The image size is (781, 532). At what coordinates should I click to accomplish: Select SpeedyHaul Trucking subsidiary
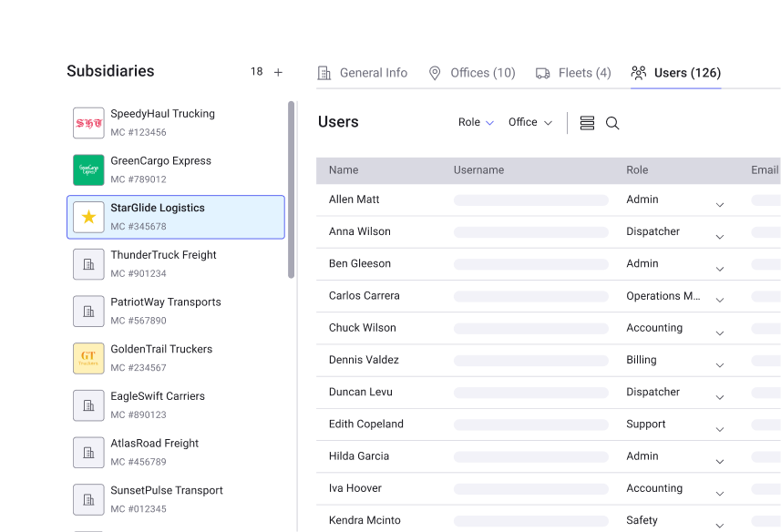point(176,123)
